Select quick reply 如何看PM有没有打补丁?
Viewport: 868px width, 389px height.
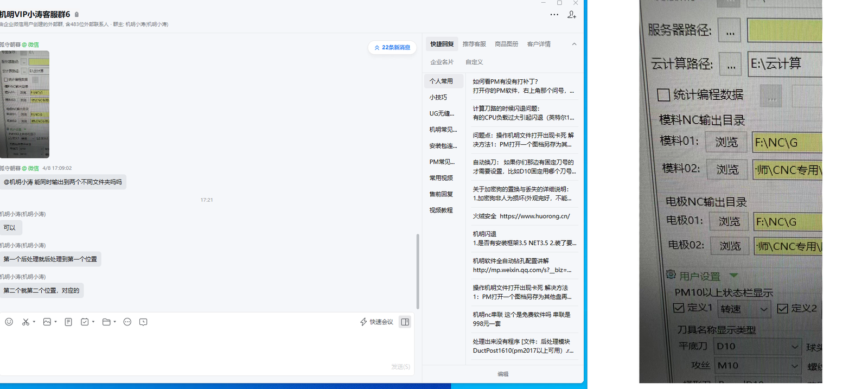(523, 86)
